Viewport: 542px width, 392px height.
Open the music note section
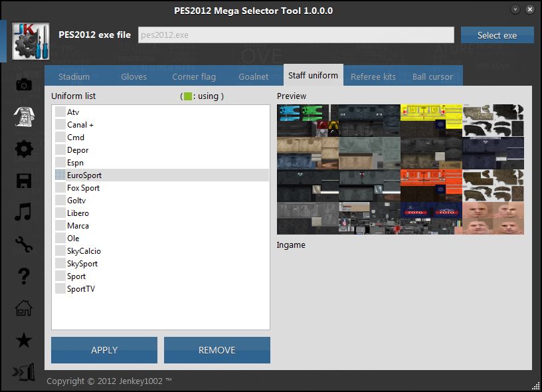(24, 213)
